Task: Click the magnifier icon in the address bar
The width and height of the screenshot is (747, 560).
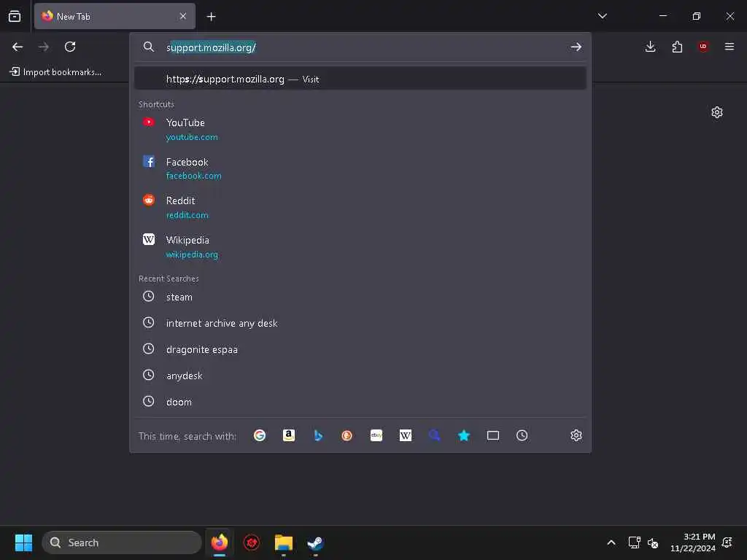Action: [x=149, y=47]
